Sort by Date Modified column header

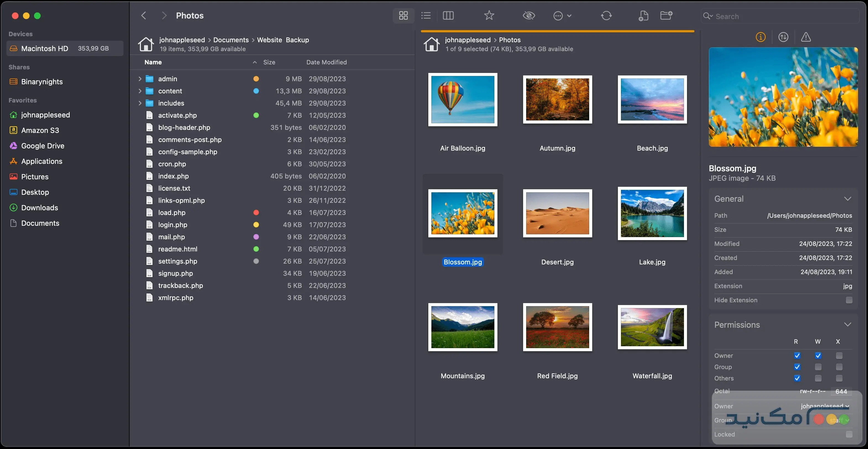point(326,62)
